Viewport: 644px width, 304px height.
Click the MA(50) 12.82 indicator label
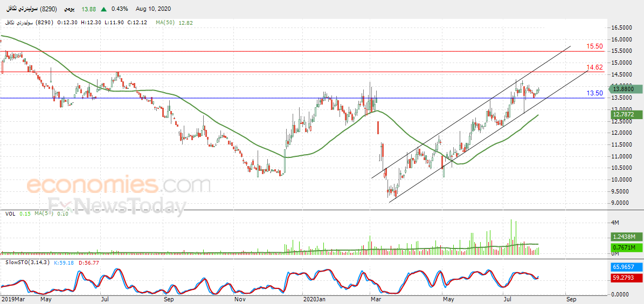click(x=174, y=23)
